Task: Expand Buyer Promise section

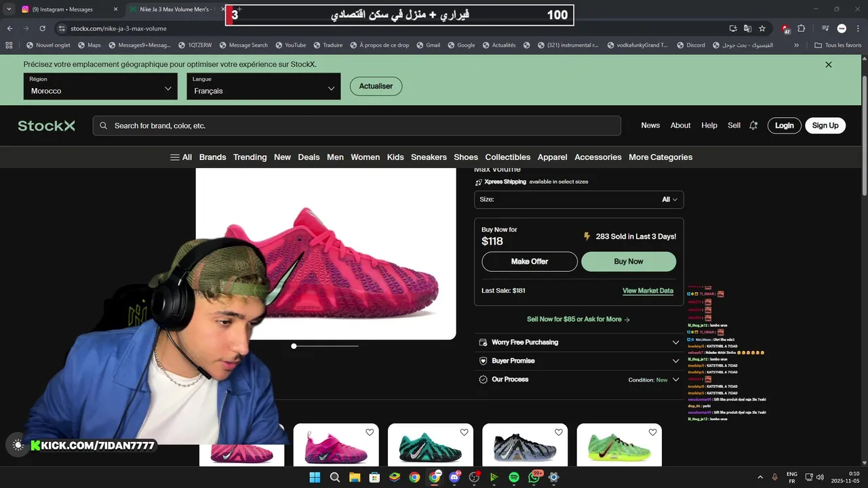Action: tap(578, 361)
